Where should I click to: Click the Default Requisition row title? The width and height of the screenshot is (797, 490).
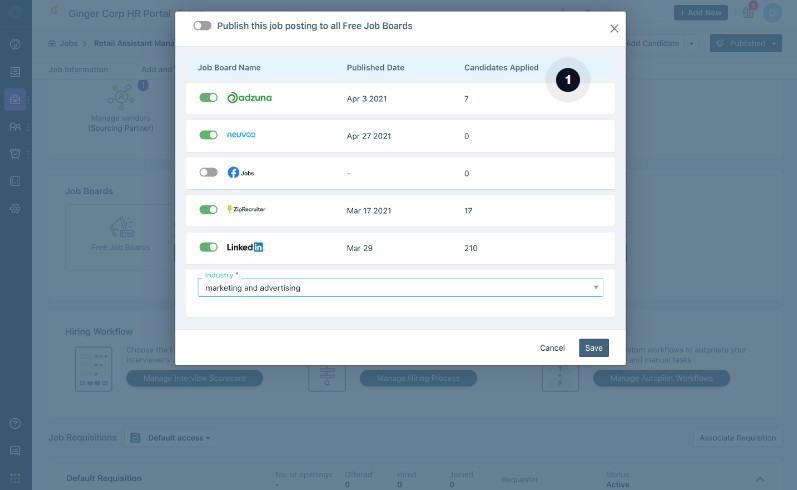tap(104, 478)
